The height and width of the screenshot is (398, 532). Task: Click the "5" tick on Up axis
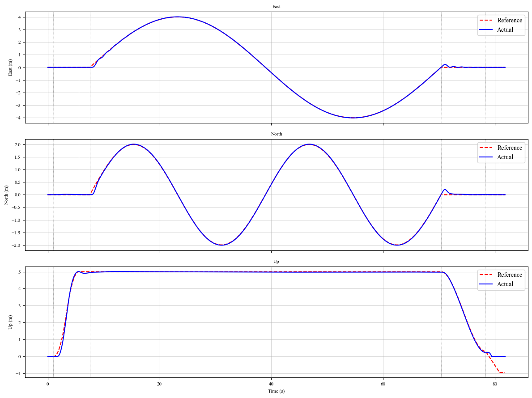tap(20, 272)
